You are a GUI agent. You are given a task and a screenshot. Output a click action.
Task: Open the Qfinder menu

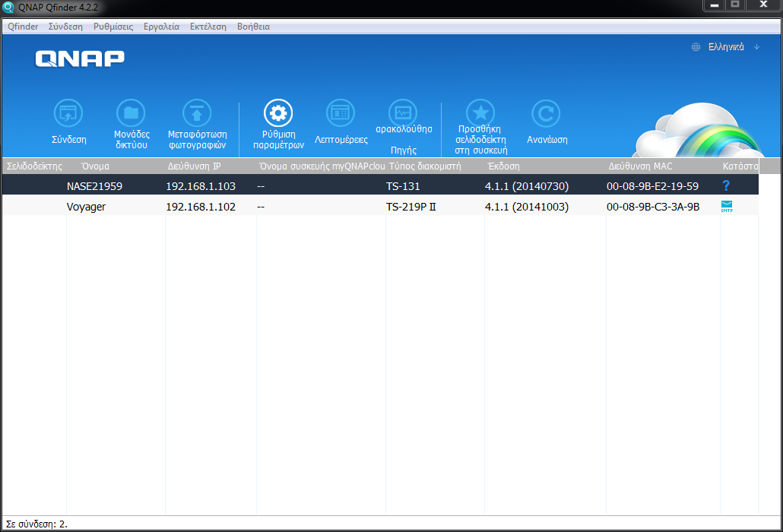coord(23,27)
